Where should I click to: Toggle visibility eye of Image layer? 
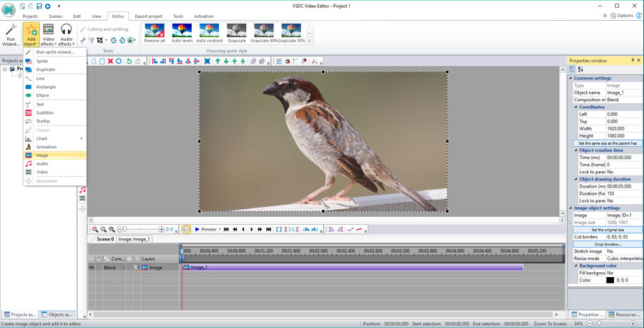[91, 268]
